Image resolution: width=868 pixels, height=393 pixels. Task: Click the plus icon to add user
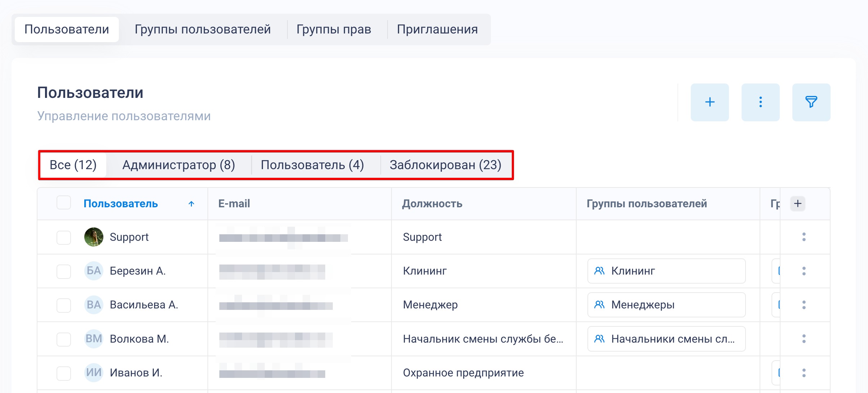click(x=710, y=102)
